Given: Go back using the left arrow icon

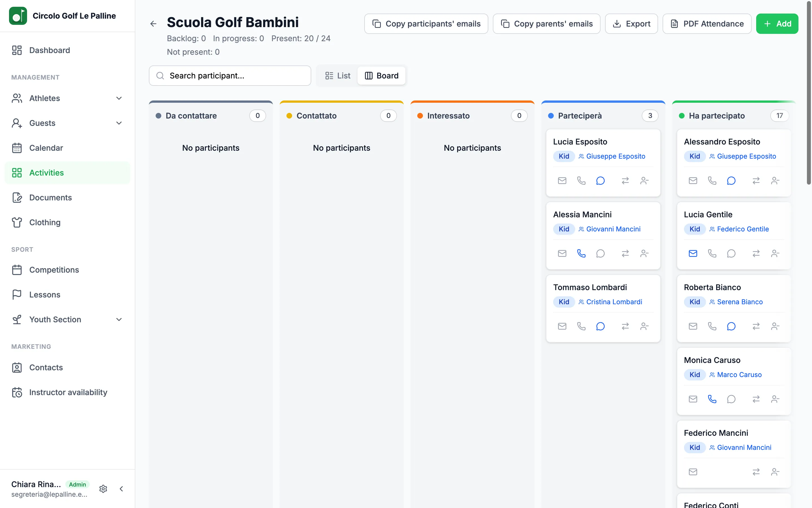Looking at the screenshot, I should (x=153, y=23).
